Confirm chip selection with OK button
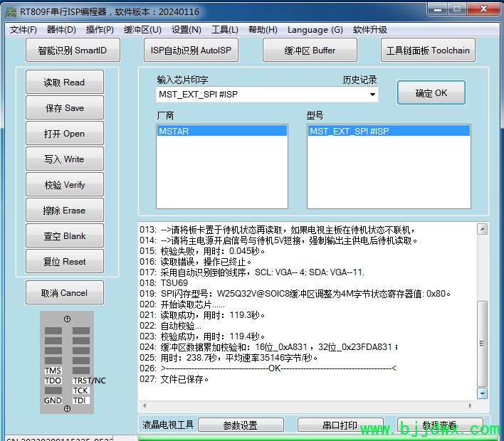Image resolution: width=504 pixels, height=441 pixels. 431,93
